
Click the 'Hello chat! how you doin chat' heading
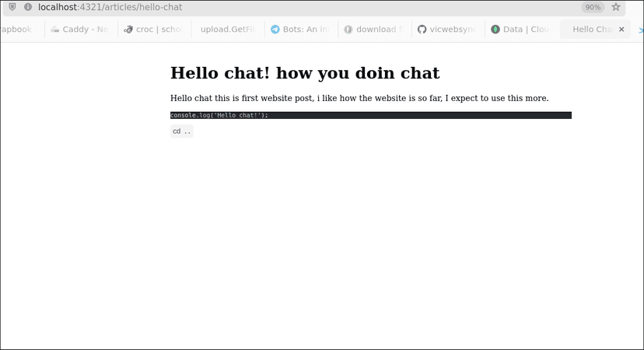(x=304, y=73)
